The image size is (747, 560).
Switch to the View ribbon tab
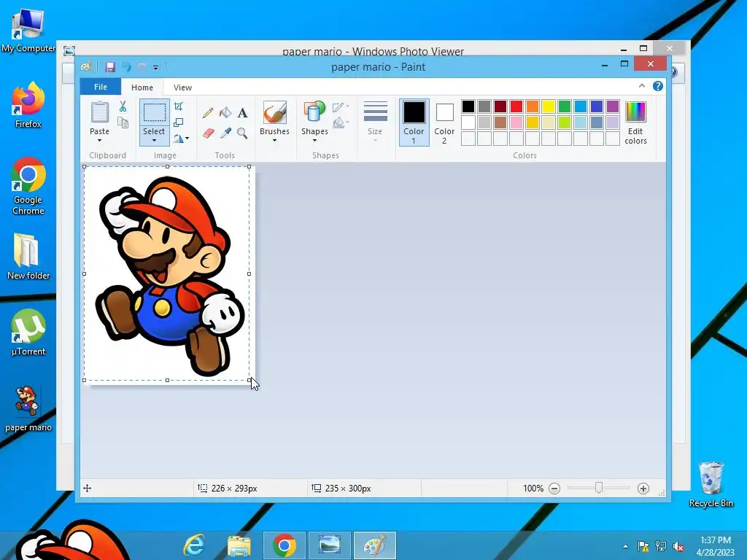point(182,87)
